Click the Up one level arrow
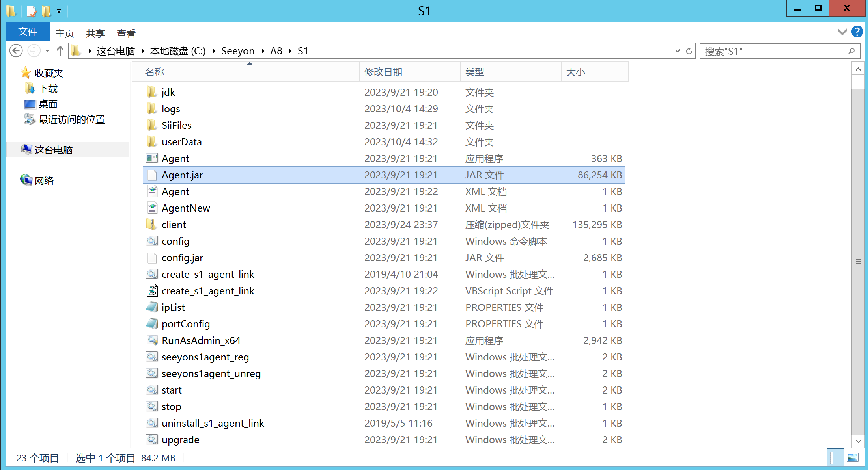 [60, 51]
